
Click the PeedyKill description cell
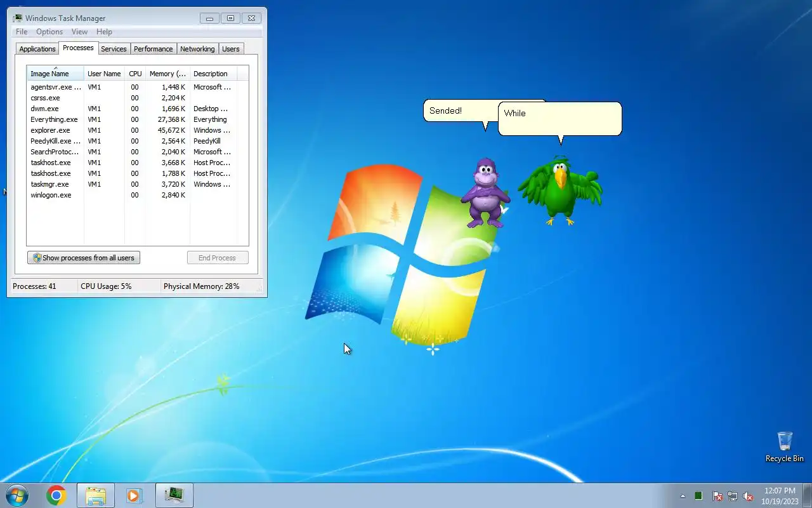click(x=207, y=141)
